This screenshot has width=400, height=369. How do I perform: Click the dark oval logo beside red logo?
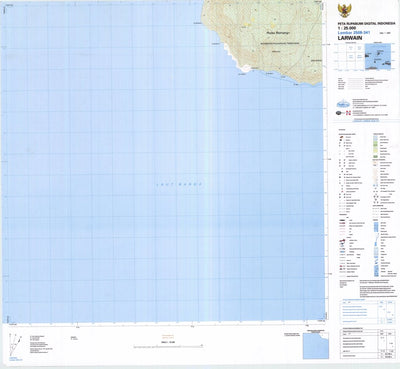[340, 113]
